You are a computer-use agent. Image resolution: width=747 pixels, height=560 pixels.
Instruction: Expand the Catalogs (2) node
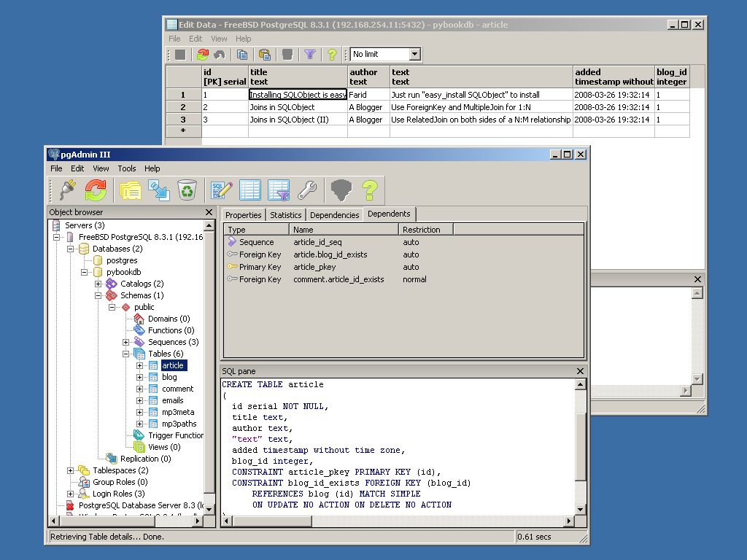[x=98, y=284]
